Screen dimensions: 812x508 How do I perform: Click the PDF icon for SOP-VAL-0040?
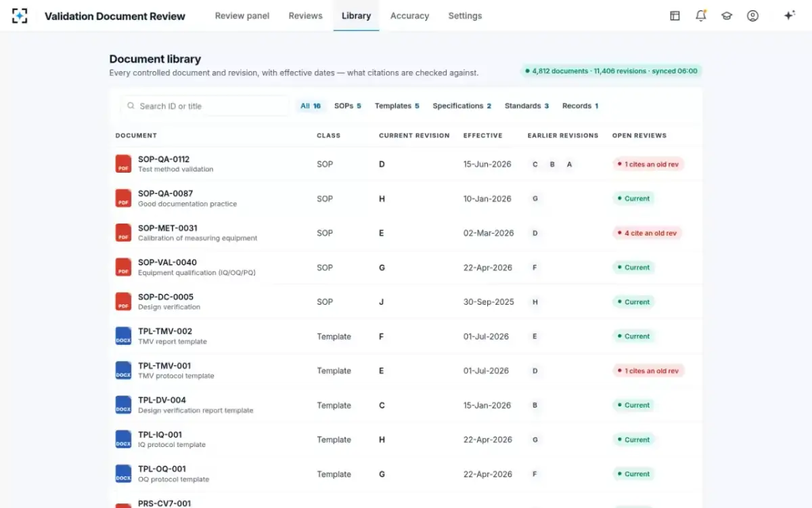[x=123, y=268]
